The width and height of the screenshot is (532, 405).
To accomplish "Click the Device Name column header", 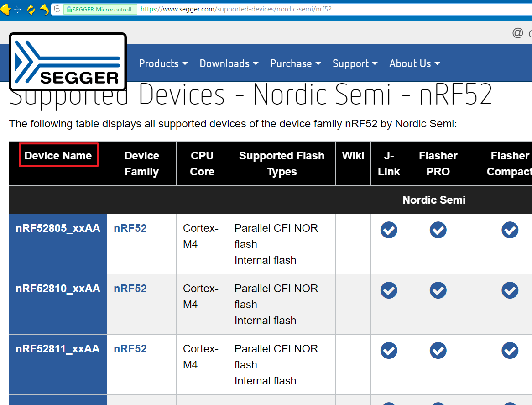I will 58,156.
